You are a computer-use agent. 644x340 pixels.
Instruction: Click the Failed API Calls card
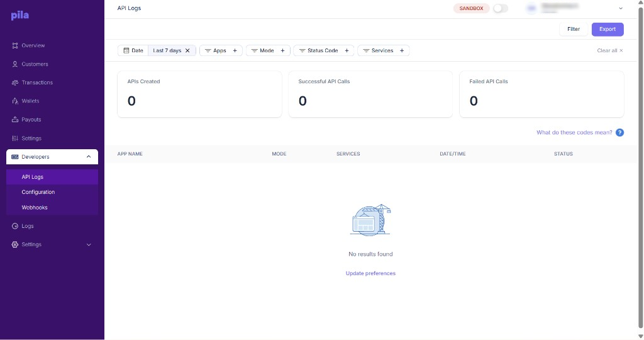point(541,94)
